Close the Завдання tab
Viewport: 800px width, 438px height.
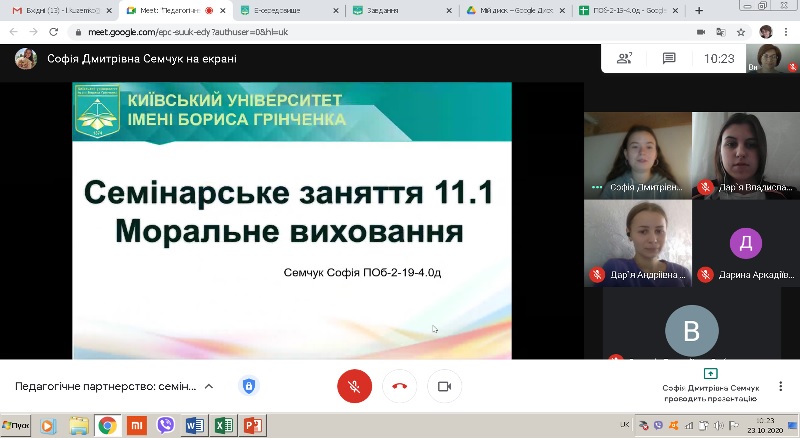tap(448, 10)
